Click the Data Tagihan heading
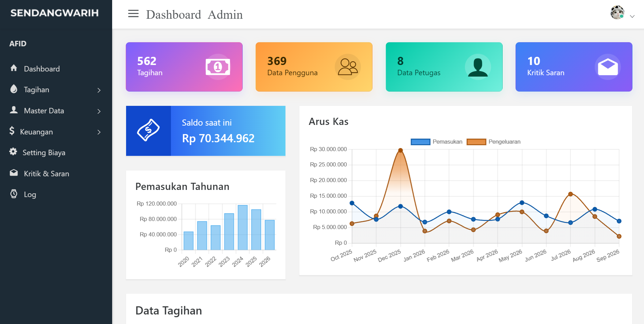This screenshot has height=324, width=644. 169,311
